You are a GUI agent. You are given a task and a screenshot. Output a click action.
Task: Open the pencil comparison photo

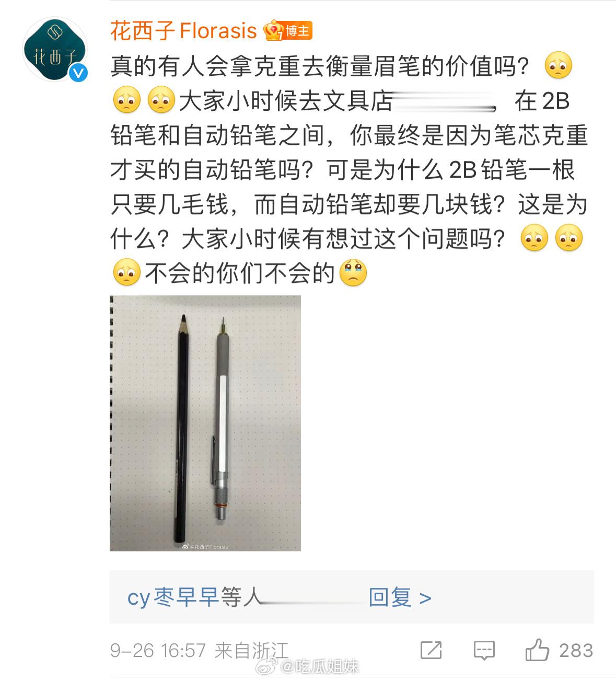coord(205,423)
